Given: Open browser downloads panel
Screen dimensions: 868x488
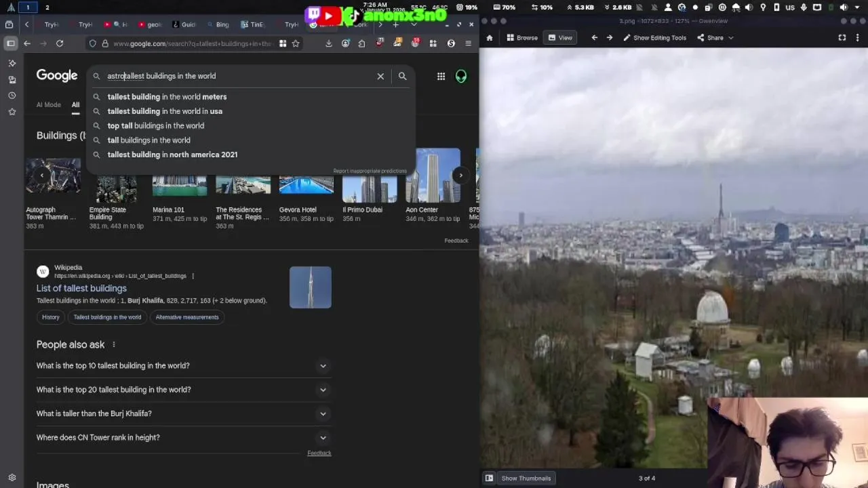Looking at the screenshot, I should coord(328,43).
